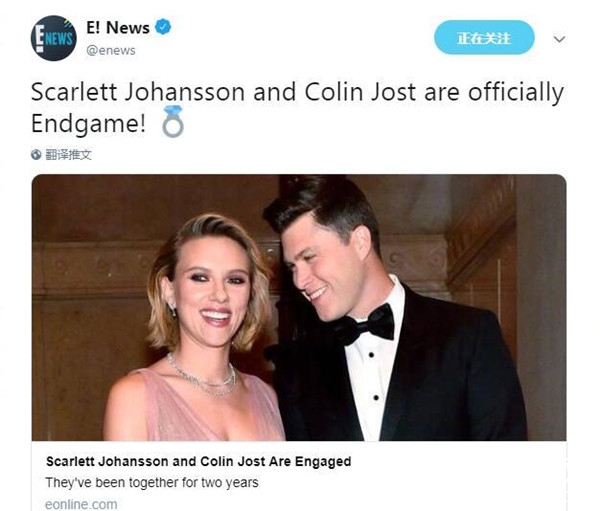Expand the tweet options chevron
The height and width of the screenshot is (511, 600).
click(559, 39)
